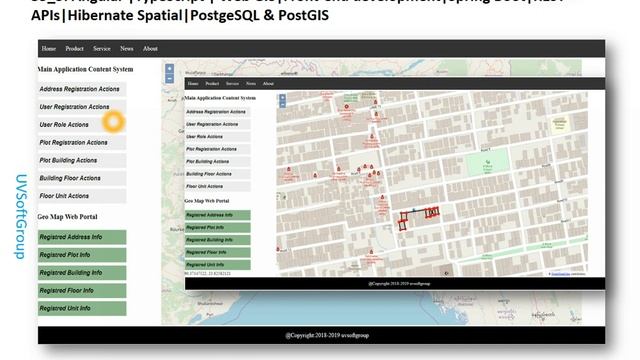Open Service in the back window navbar
640x360 pixels.
(102, 49)
